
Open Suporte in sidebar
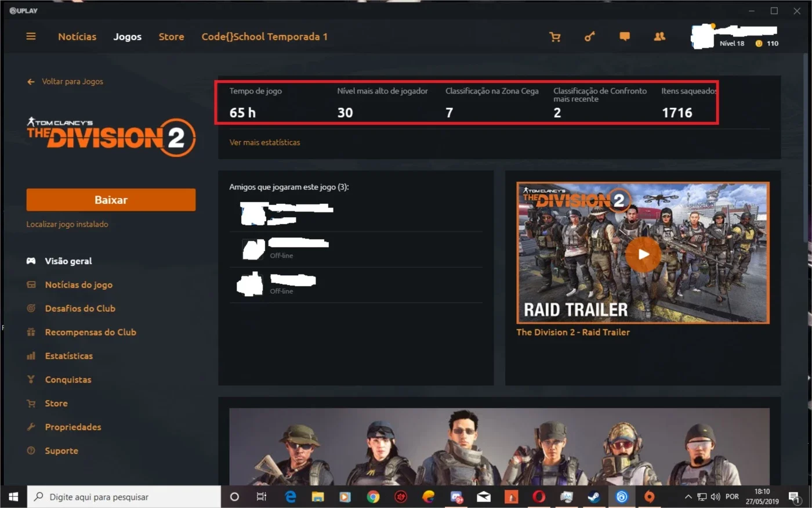tap(61, 451)
